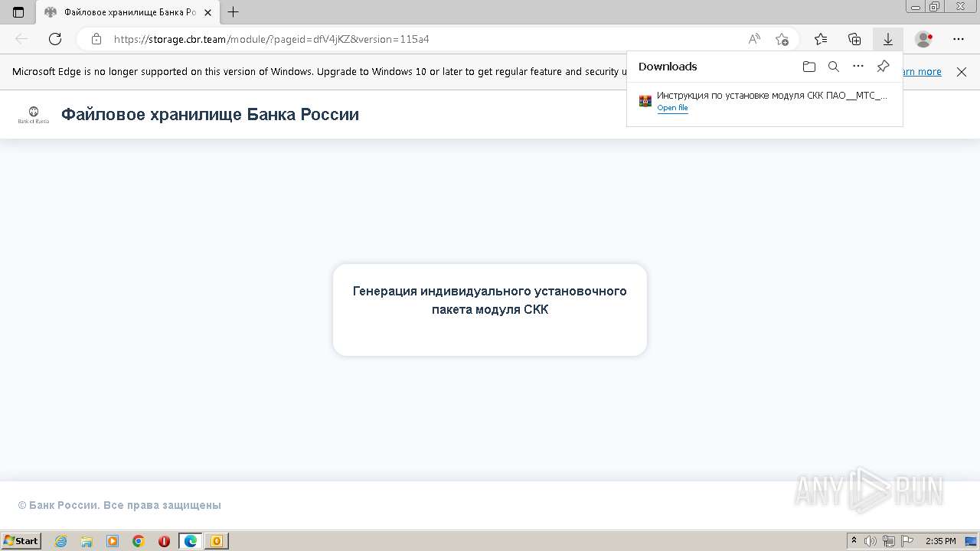This screenshot has width=980, height=551.
Task: Launch Google Chrome from taskbar
Action: [139, 541]
